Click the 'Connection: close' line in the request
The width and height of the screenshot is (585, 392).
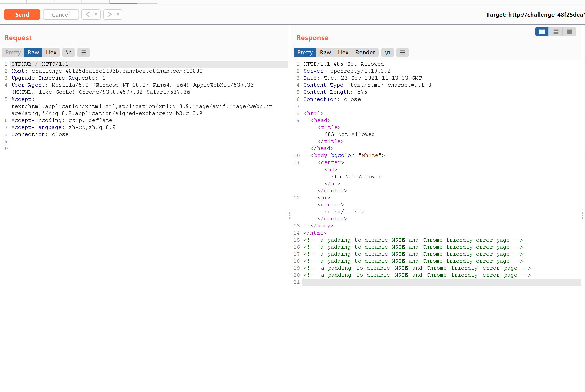pyautogui.click(x=40, y=134)
